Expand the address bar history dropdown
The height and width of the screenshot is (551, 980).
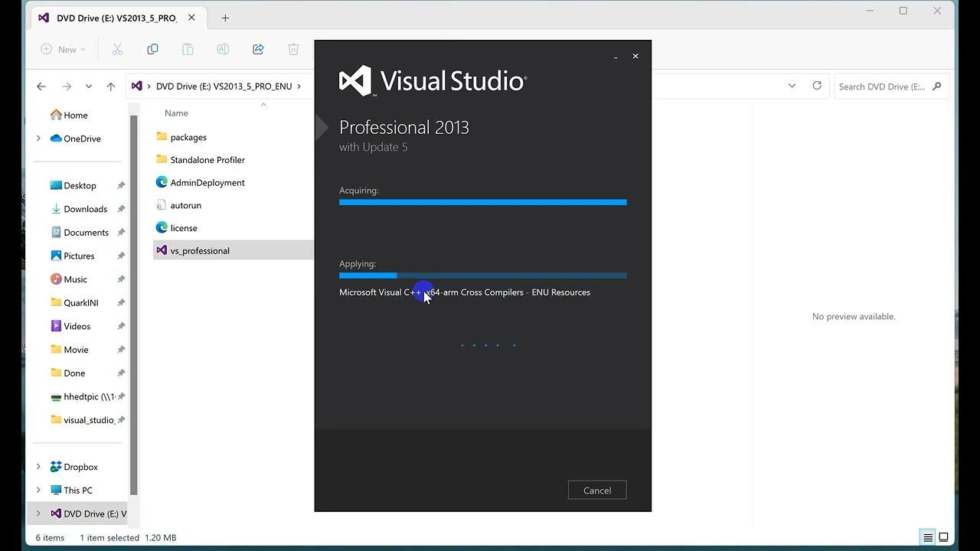(x=792, y=86)
